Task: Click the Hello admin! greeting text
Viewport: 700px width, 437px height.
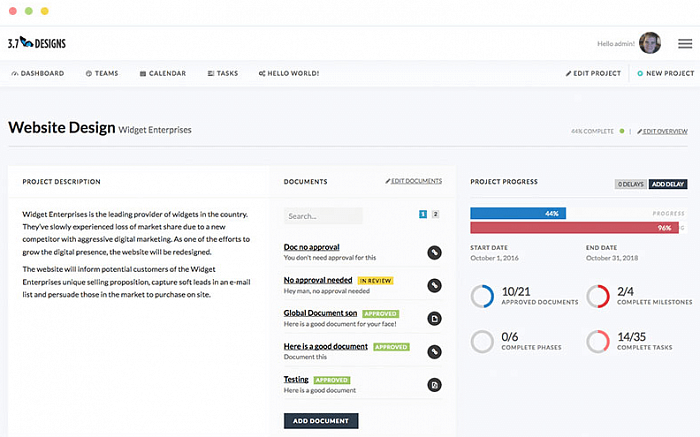Action: tap(616, 44)
